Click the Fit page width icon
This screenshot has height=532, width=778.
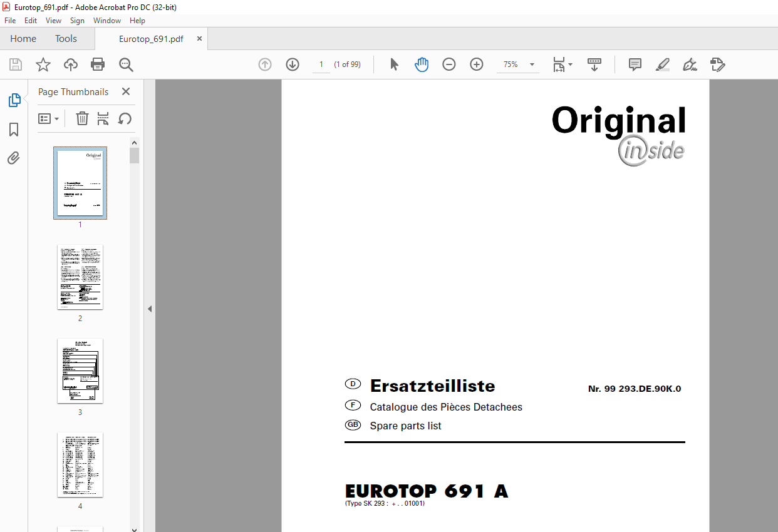[559, 64]
